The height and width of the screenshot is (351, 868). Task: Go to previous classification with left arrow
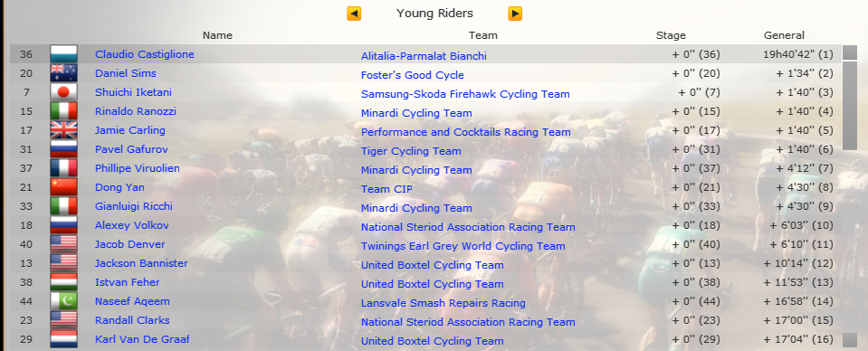click(x=354, y=14)
